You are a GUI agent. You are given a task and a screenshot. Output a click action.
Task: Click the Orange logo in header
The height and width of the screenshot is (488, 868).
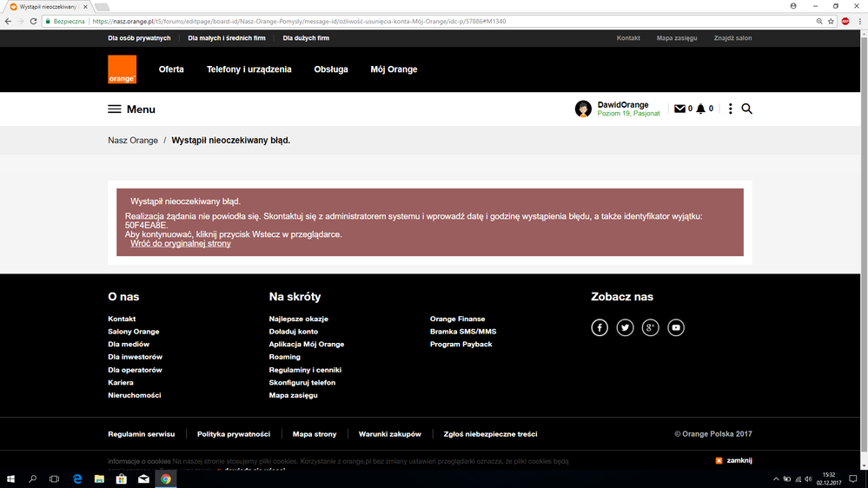122,69
